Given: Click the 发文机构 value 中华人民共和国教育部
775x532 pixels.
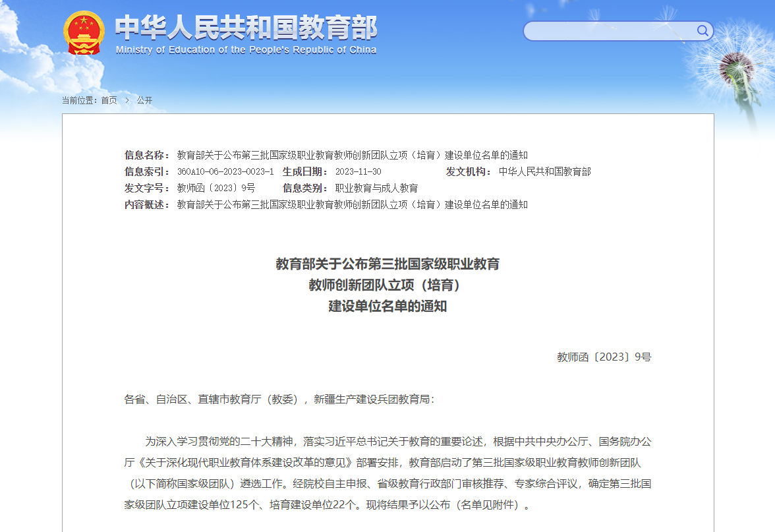Looking at the screenshot, I should coord(544,171).
